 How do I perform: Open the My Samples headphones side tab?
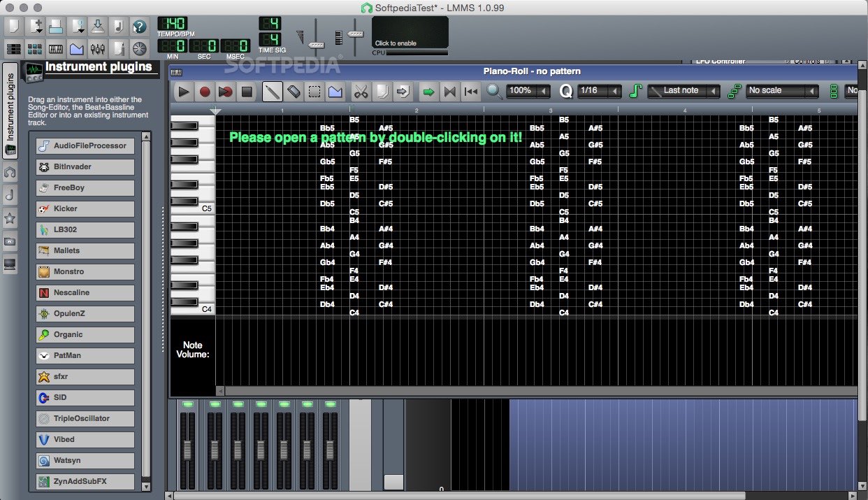10,172
